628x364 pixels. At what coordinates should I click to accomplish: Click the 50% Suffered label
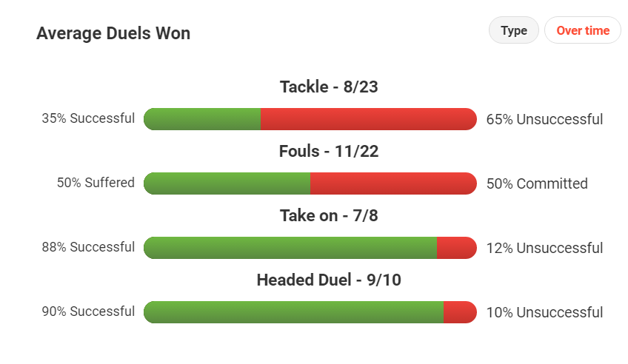(96, 183)
